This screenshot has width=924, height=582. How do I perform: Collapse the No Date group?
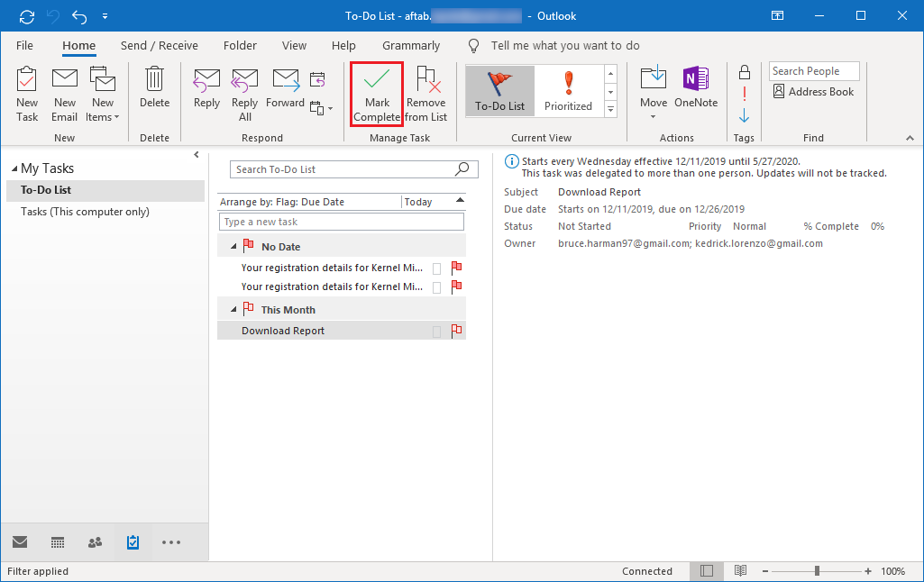233,247
